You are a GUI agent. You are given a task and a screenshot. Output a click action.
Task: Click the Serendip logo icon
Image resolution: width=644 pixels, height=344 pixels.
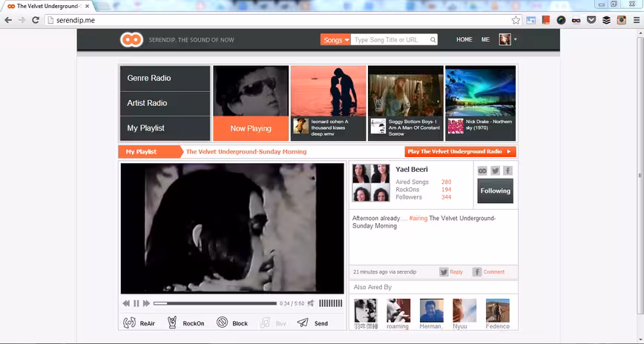click(x=131, y=40)
